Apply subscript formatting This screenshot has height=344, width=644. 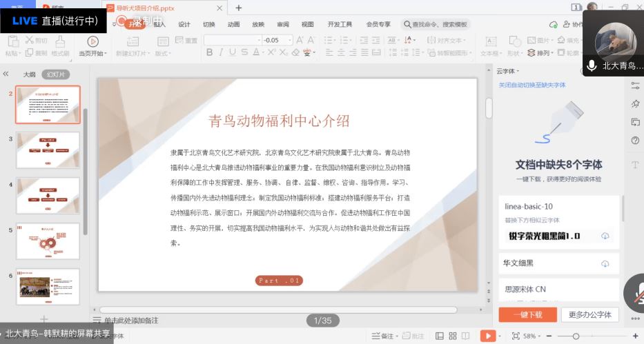(284, 52)
